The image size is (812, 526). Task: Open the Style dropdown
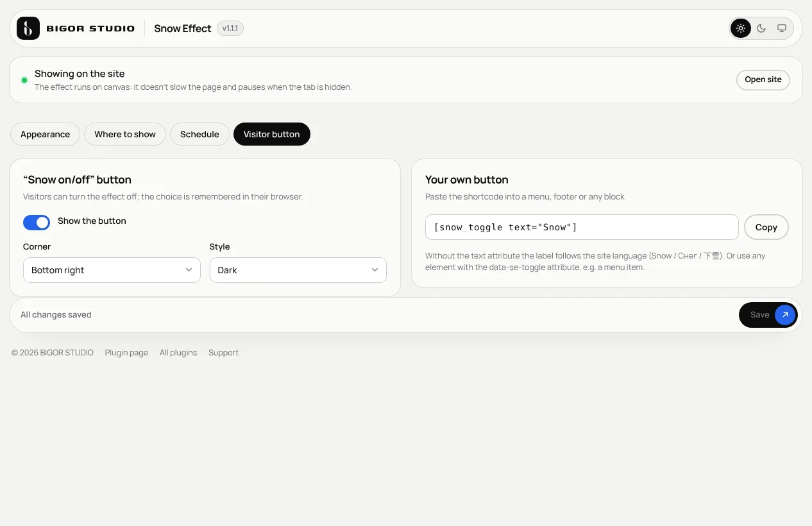pyautogui.click(x=298, y=270)
